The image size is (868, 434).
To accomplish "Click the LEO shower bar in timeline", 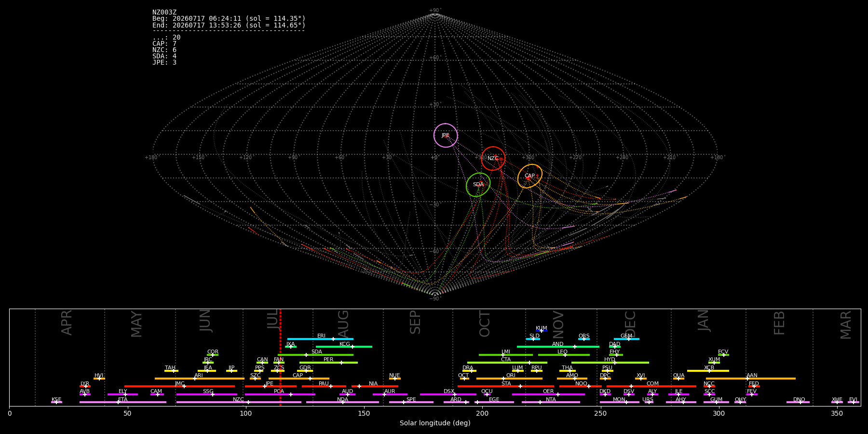I will [x=564, y=355].
